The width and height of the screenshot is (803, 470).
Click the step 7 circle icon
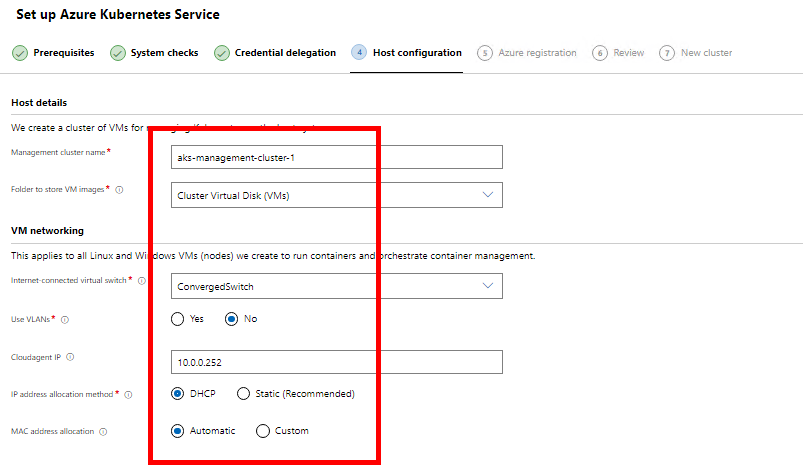point(667,53)
